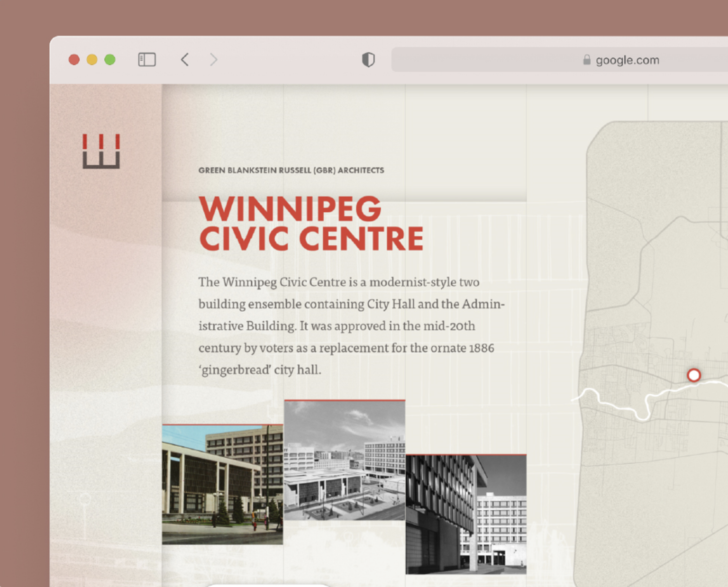Click the lock icon beside google.com
728x587 pixels.
coord(587,60)
